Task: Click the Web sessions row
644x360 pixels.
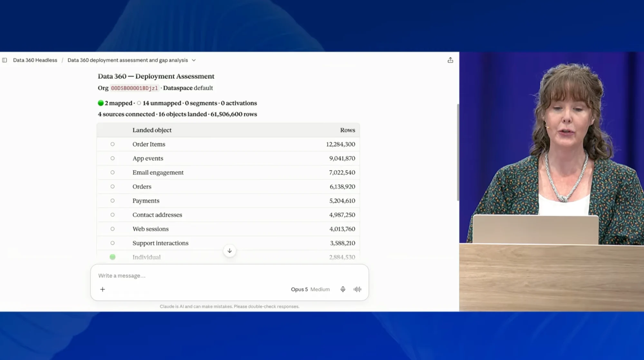Action: (228, 229)
